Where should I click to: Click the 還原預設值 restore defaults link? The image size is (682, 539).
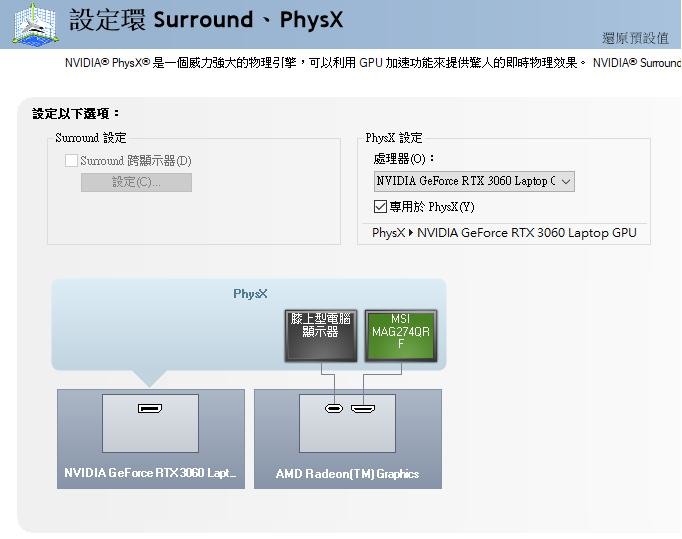tap(635, 38)
